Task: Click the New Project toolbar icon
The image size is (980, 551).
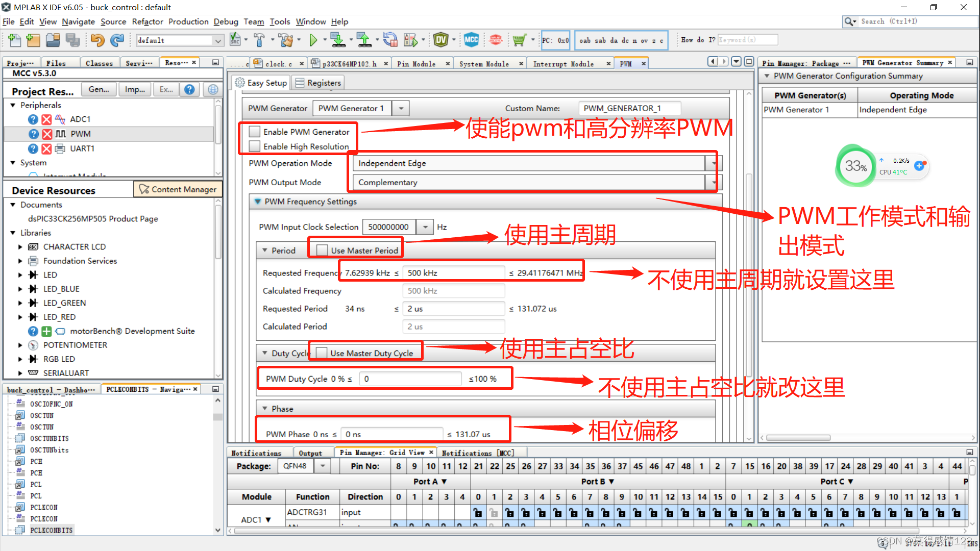Action: [x=33, y=40]
